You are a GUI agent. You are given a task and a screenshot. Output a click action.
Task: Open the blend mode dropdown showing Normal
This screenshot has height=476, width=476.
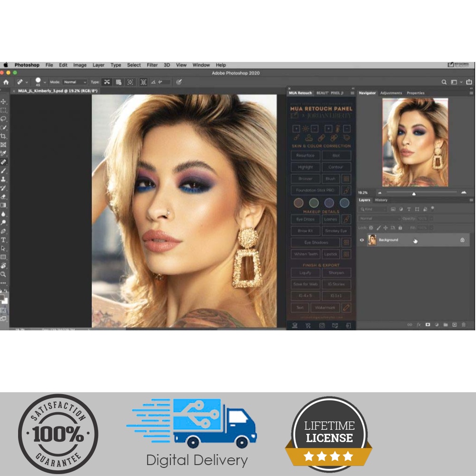coord(378,218)
